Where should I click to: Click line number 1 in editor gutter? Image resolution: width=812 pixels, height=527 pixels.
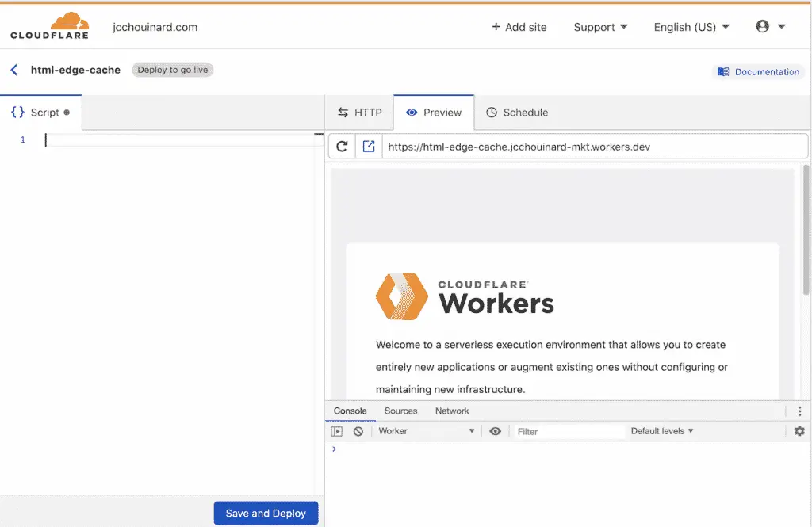23,139
